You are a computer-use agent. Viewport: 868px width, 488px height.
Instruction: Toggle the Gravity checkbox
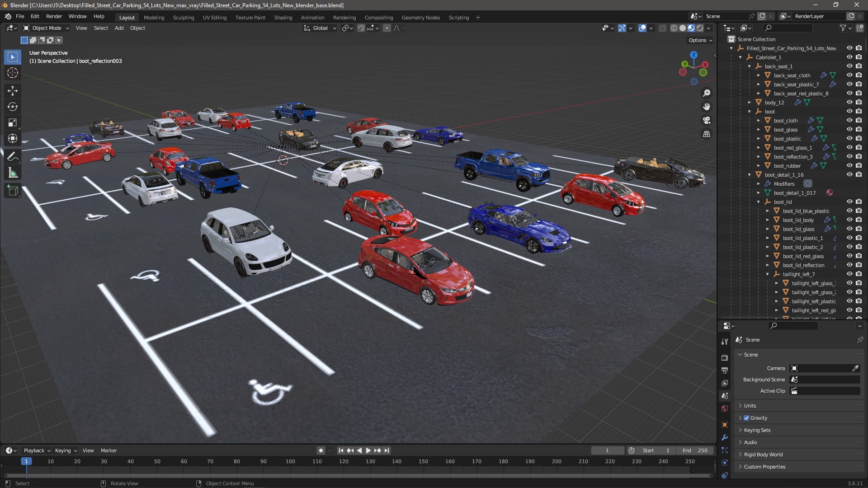(x=746, y=418)
